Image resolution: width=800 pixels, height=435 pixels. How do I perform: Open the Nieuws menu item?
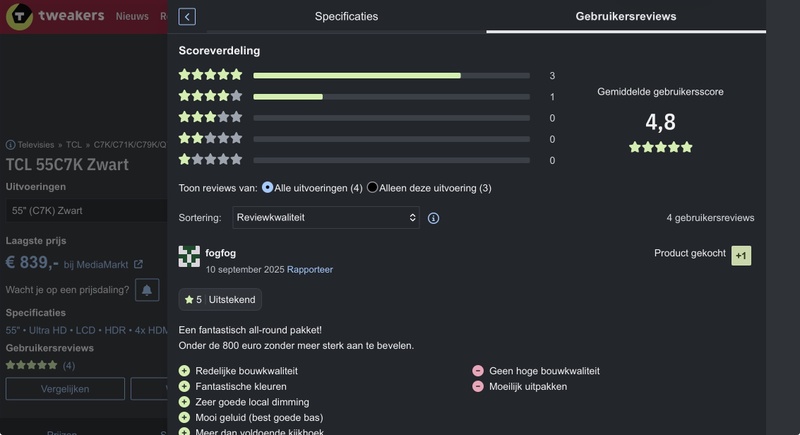pos(132,16)
